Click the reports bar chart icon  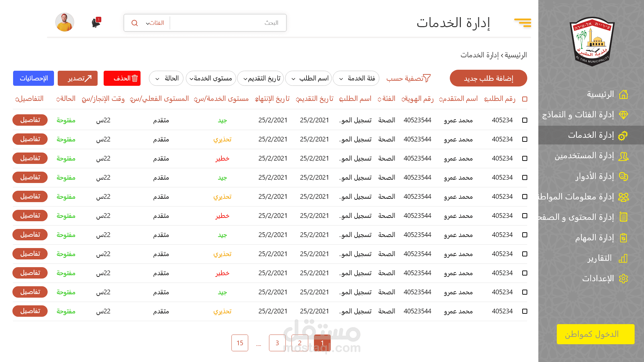tap(623, 258)
